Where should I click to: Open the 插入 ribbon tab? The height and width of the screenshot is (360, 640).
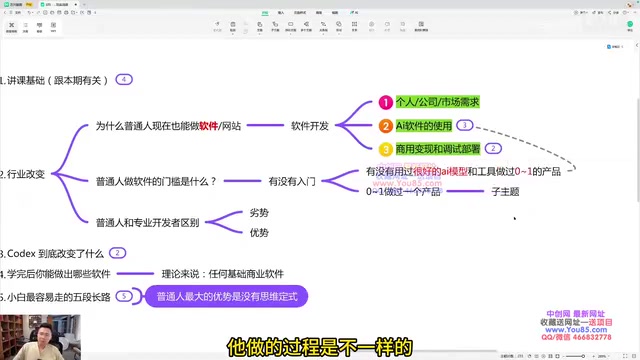point(281,13)
